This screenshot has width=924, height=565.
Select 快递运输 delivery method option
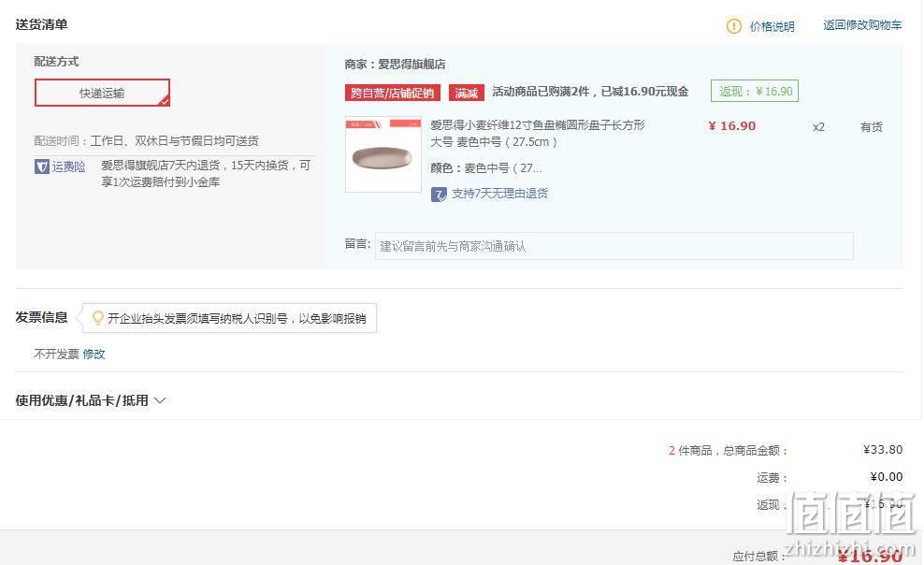102,93
